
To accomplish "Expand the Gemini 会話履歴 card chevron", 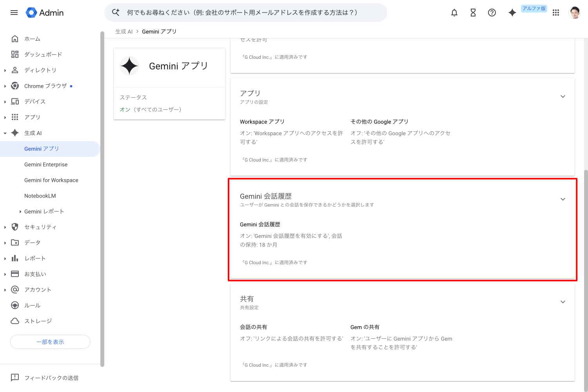I will 563,199.
